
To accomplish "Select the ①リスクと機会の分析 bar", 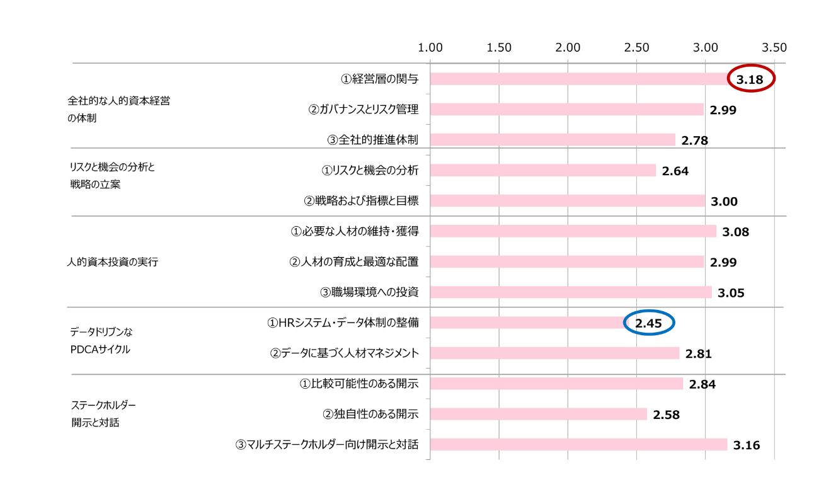I will click(543, 171).
